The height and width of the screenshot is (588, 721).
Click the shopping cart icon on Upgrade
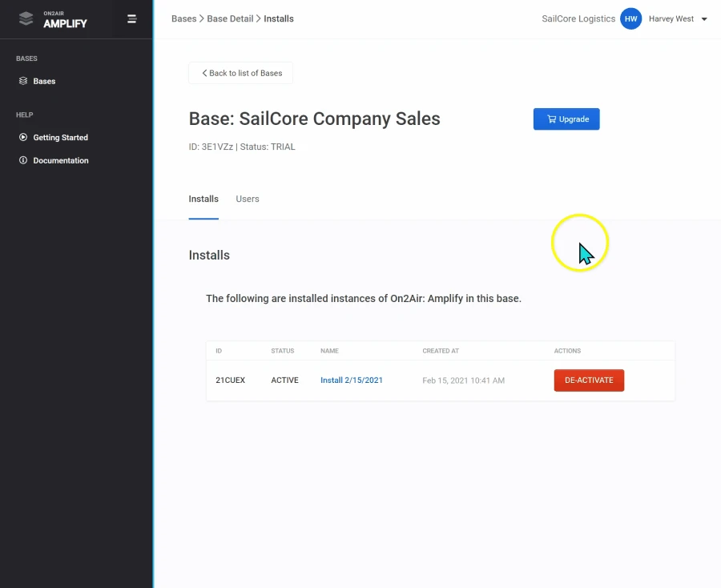pyautogui.click(x=551, y=119)
